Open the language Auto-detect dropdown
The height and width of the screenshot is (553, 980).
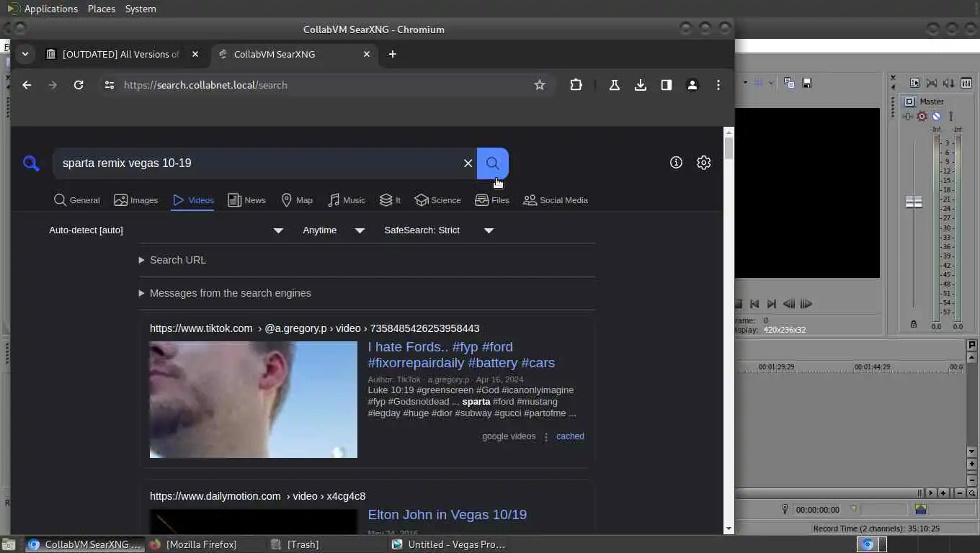click(x=166, y=230)
